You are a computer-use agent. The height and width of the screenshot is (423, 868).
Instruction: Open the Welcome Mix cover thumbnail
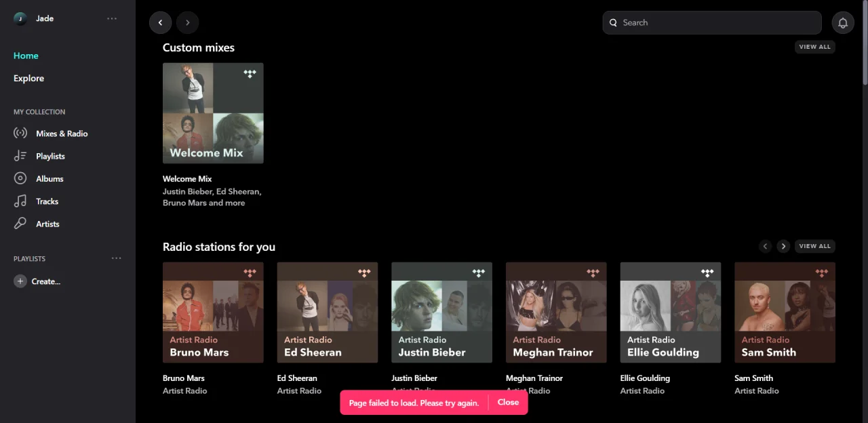(213, 113)
